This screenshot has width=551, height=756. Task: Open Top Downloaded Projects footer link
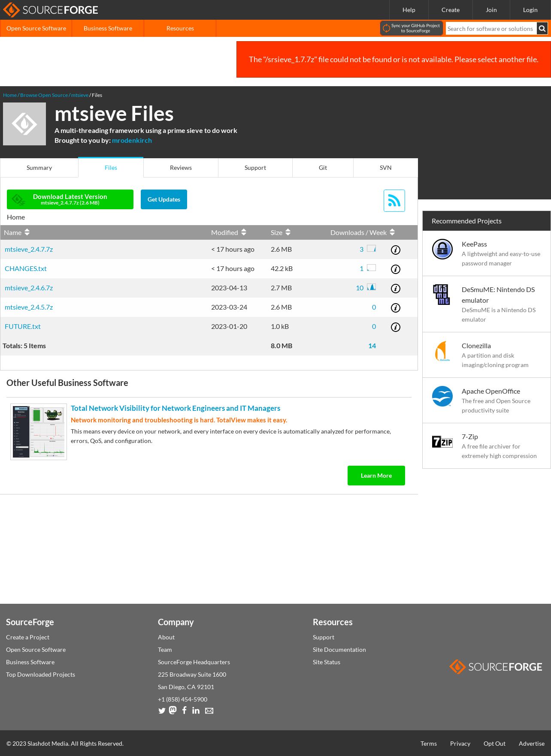tap(40, 675)
